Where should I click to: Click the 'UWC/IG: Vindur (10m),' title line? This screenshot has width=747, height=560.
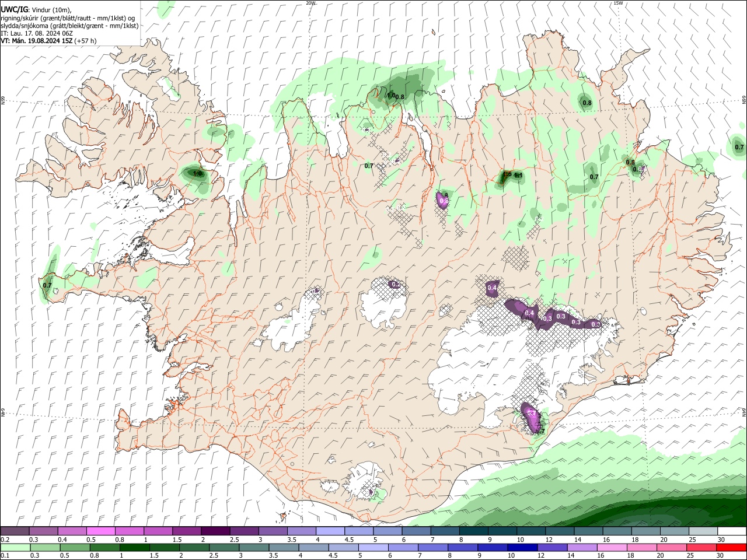click(36, 10)
